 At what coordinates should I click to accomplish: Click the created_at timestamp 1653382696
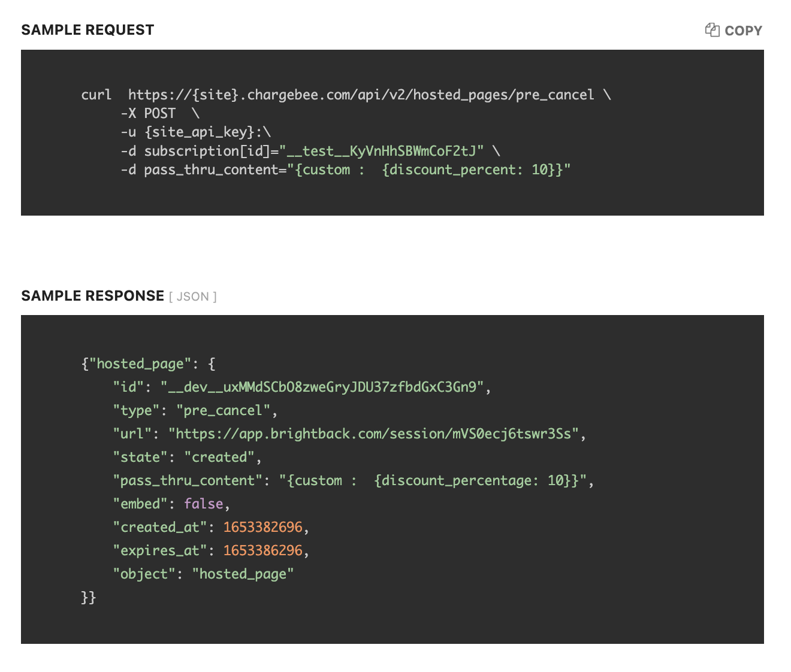[x=262, y=527]
